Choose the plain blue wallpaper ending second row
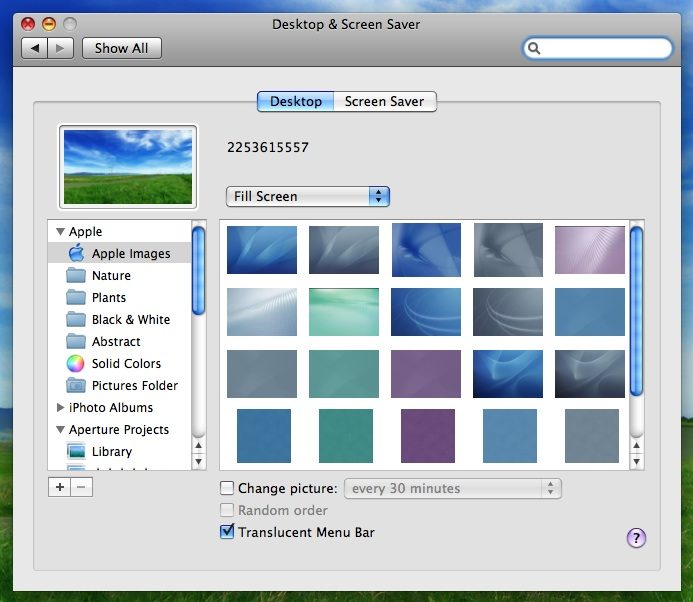This screenshot has height=602, width=693. [590, 312]
